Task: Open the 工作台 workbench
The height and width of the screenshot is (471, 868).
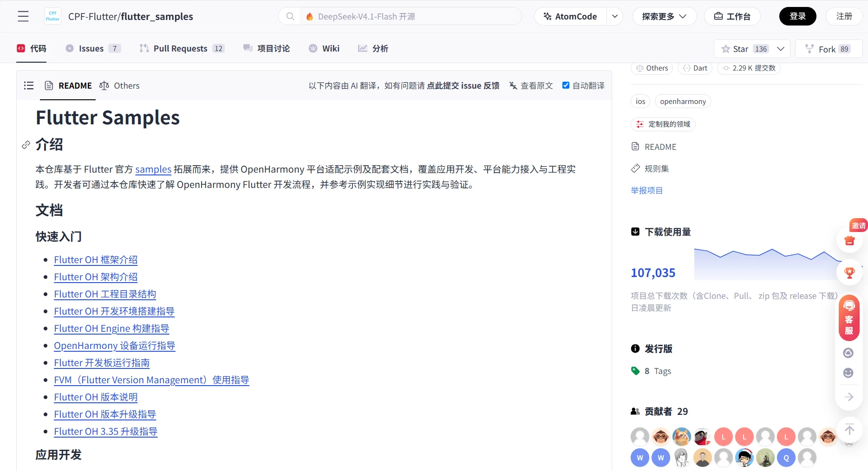Action: pos(732,16)
